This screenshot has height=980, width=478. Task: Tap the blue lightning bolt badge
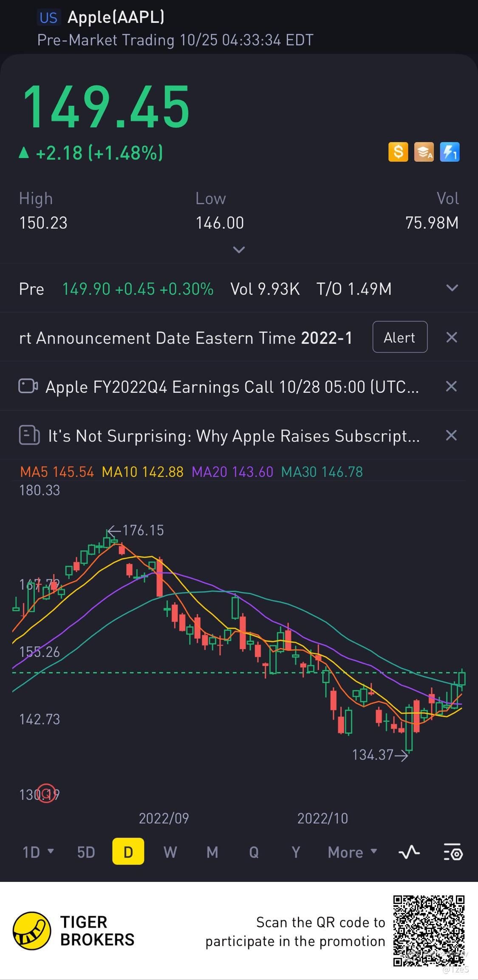(450, 152)
